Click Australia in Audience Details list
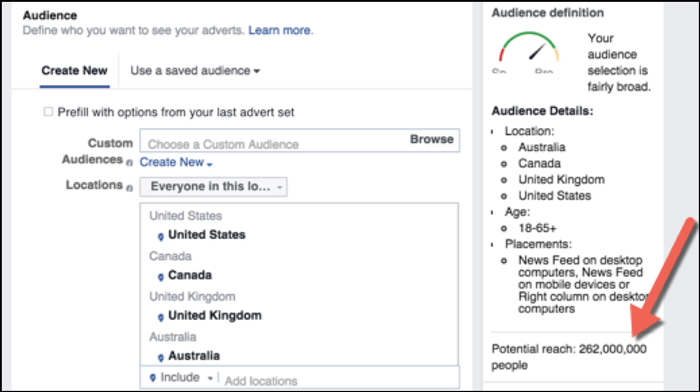This screenshot has height=392, width=700. click(542, 147)
